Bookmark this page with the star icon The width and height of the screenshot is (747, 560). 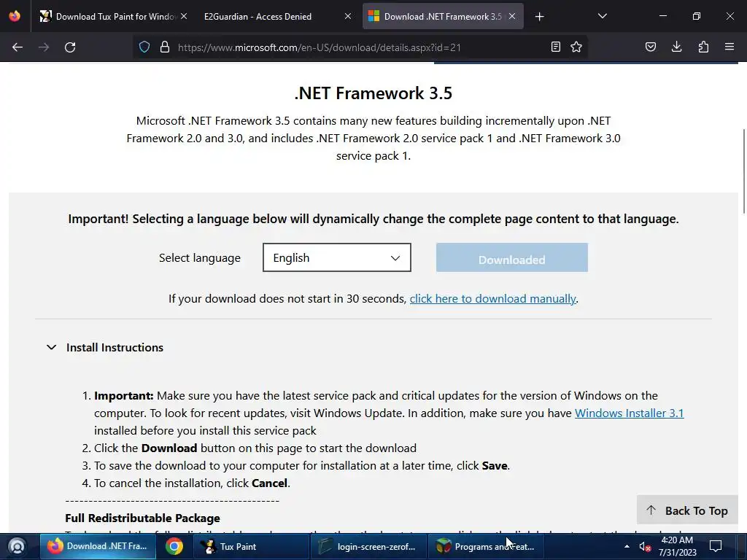click(x=576, y=47)
